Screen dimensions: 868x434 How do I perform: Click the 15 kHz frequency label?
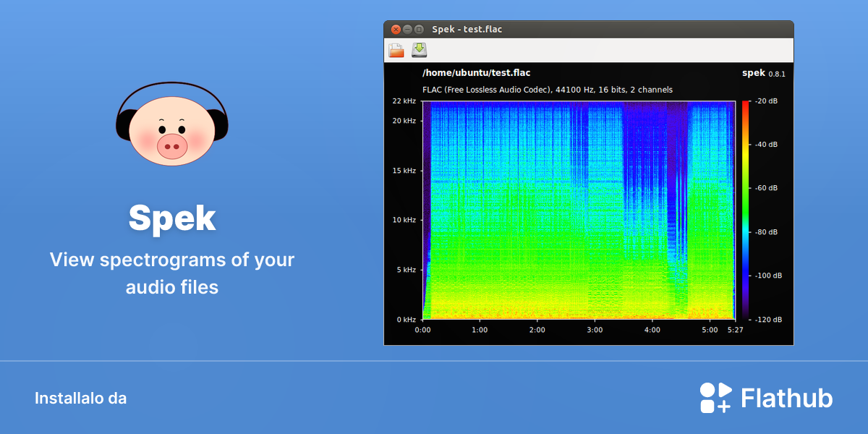[x=404, y=171]
